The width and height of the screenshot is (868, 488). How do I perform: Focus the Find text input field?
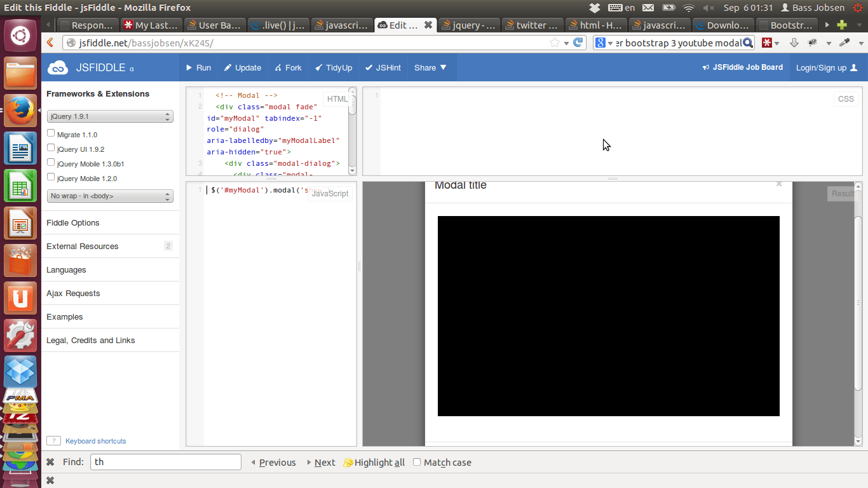point(165,462)
